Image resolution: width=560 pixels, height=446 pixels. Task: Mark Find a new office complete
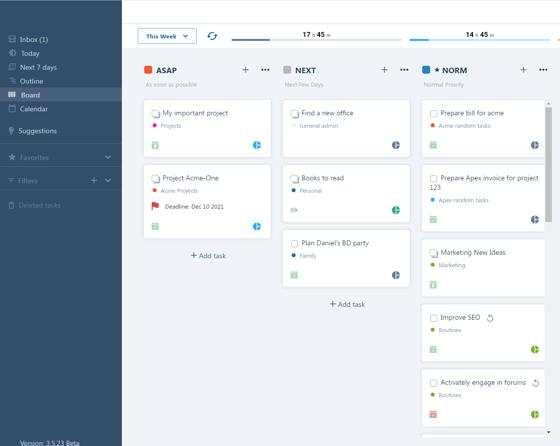[294, 114]
